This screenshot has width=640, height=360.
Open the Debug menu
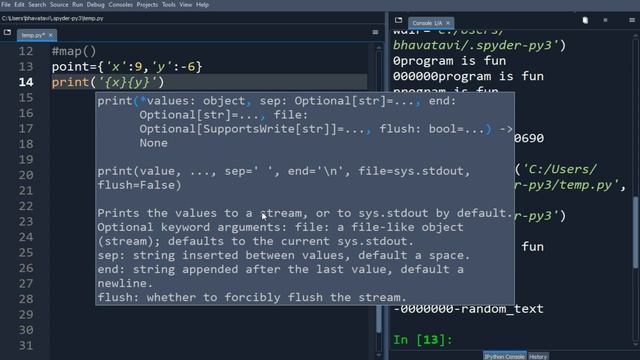coord(96,5)
